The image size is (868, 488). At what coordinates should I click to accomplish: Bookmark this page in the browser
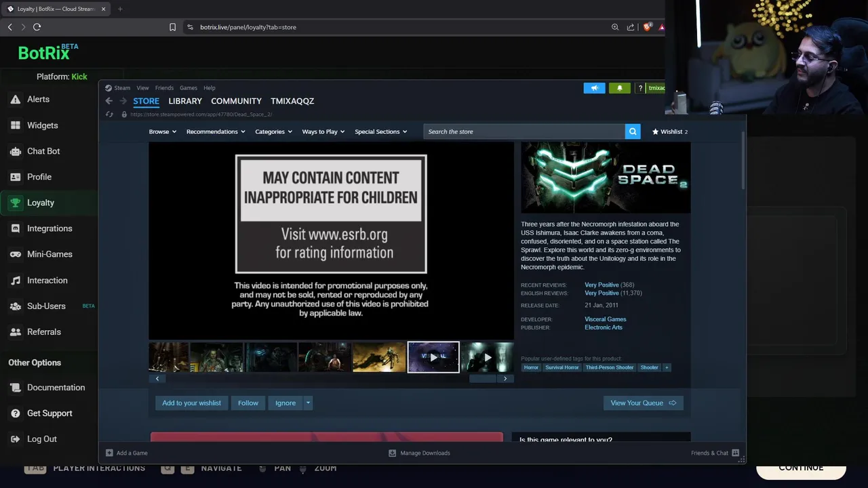172,27
